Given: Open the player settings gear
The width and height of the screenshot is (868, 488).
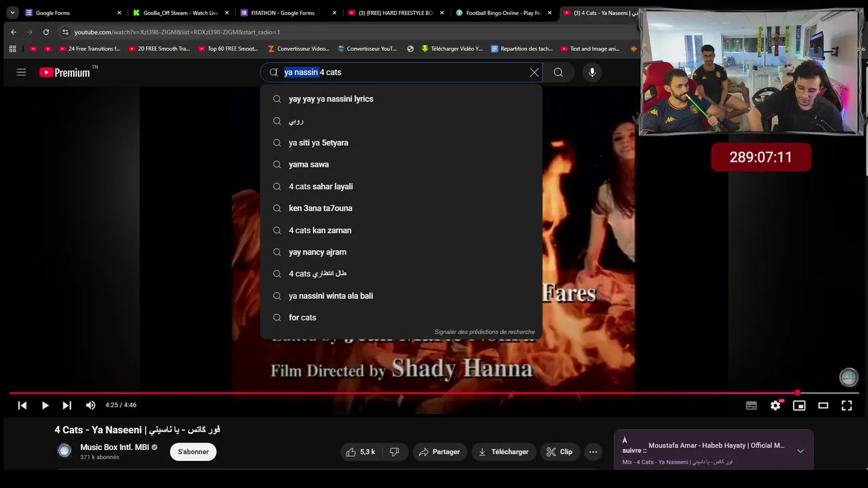Looking at the screenshot, I should pos(776,405).
